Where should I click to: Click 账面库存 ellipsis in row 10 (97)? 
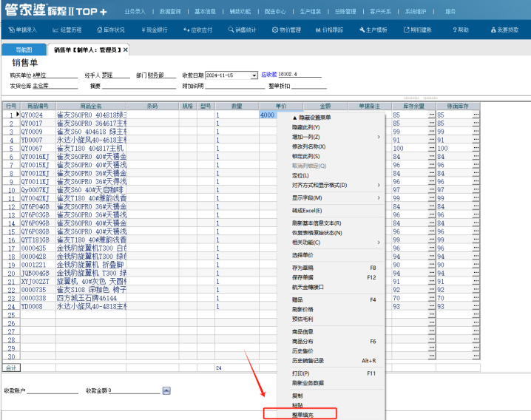coord(476,190)
